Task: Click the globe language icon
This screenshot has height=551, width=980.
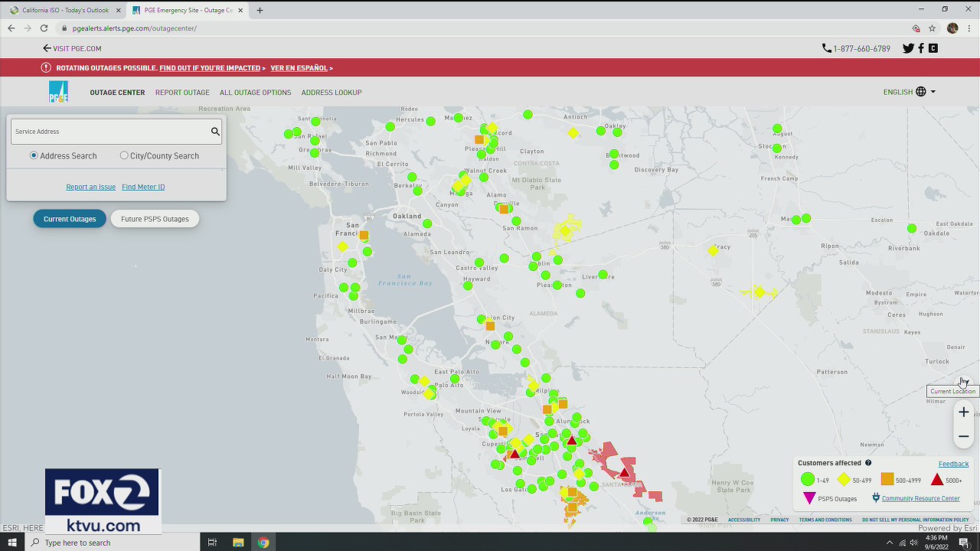Action: 921,92
